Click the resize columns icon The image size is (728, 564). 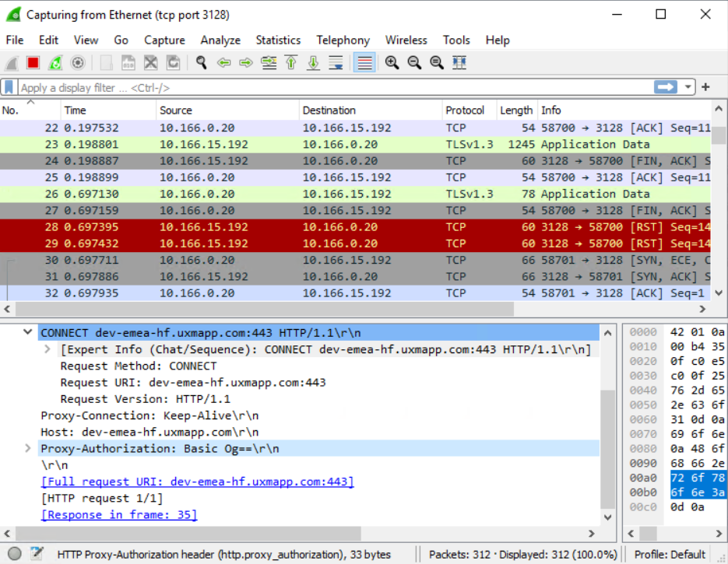tap(459, 63)
